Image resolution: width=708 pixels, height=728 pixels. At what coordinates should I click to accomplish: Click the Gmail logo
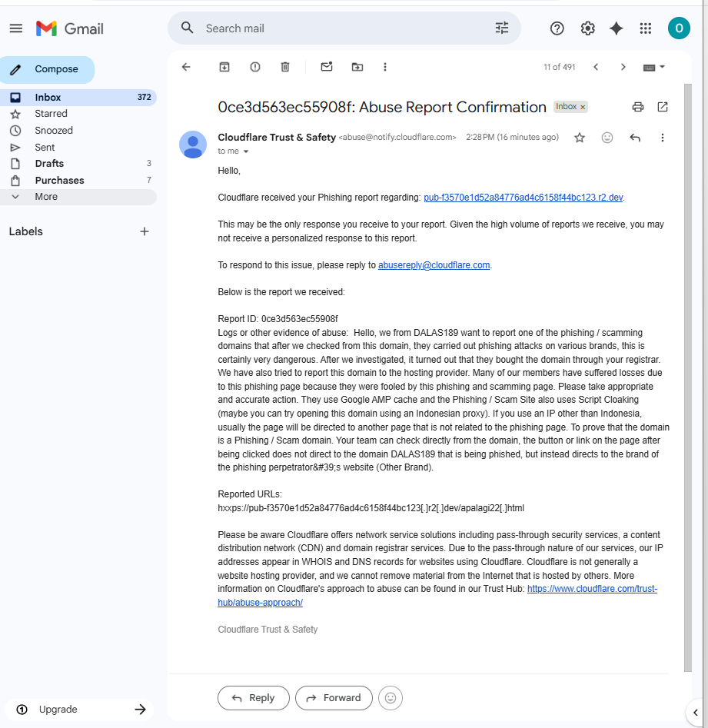[70, 28]
